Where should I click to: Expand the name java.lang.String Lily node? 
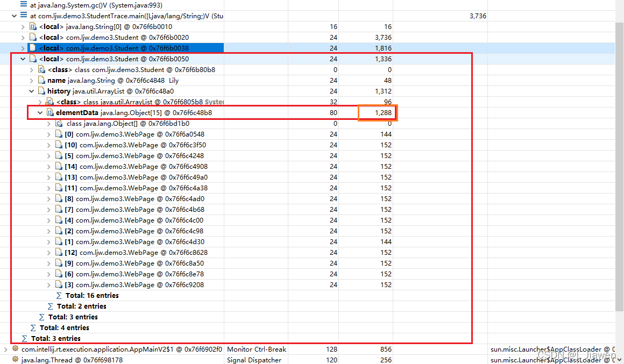pos(31,80)
